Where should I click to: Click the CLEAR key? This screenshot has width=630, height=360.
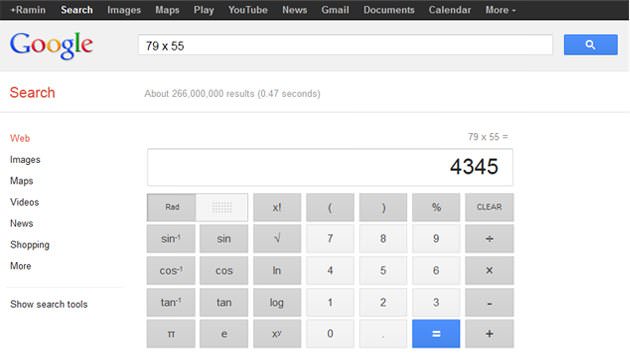pyautogui.click(x=489, y=207)
